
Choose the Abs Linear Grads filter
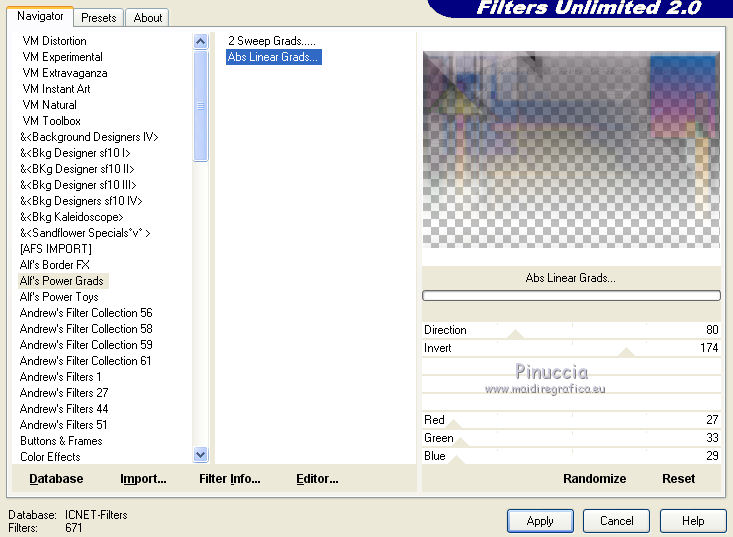coord(273,57)
